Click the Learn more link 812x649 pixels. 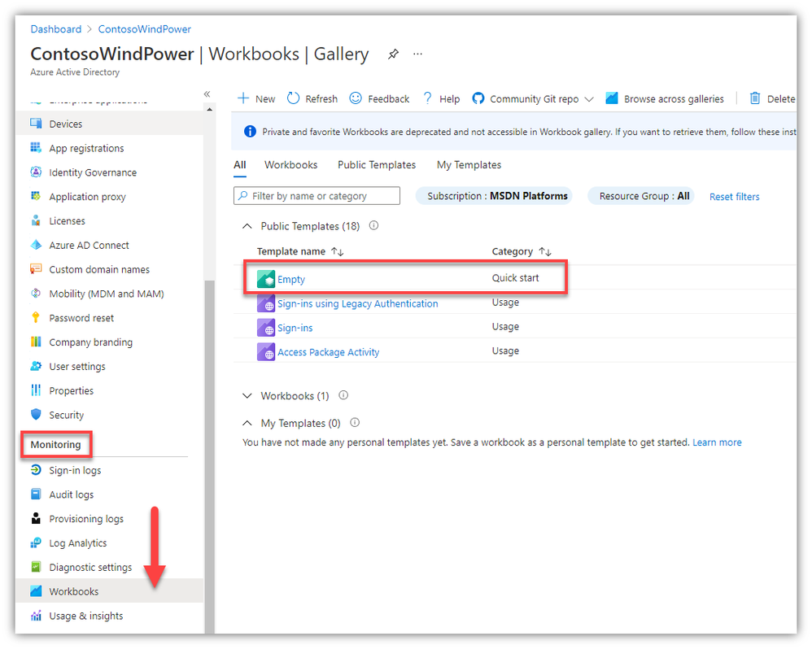pyautogui.click(x=717, y=442)
